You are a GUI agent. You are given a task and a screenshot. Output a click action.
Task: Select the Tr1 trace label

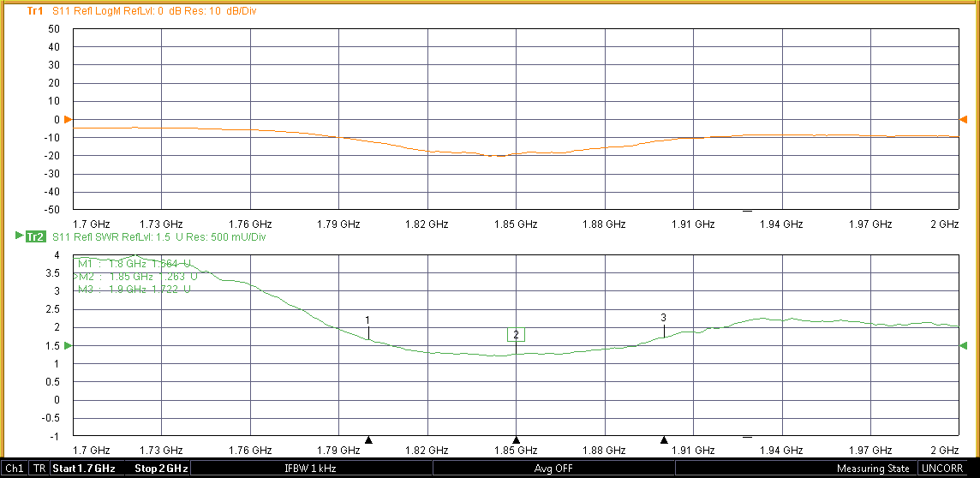coord(34,11)
